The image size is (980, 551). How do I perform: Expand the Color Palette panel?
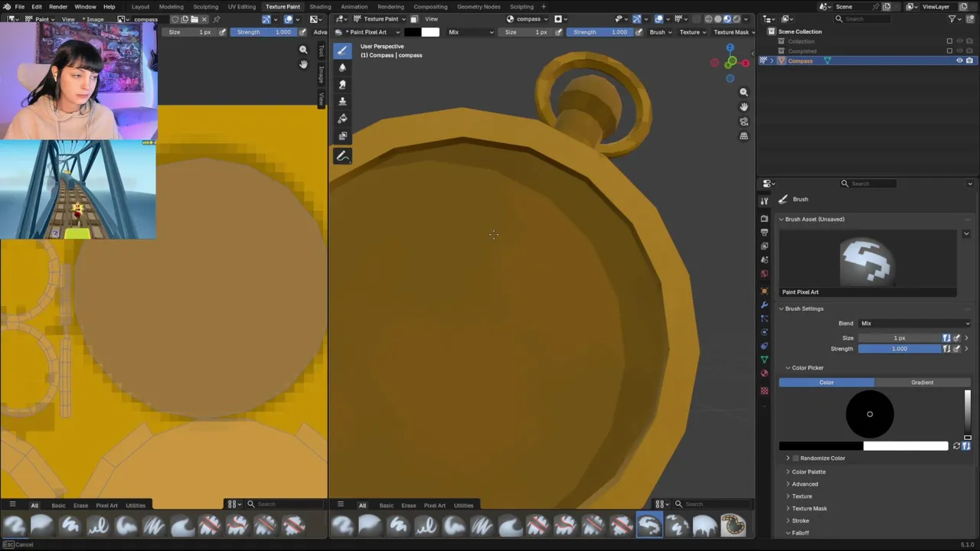coord(808,471)
